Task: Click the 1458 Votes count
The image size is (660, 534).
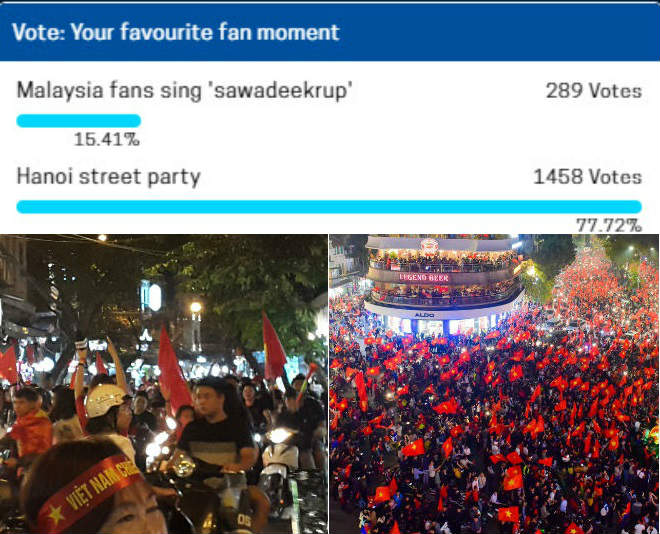Action: point(587,177)
